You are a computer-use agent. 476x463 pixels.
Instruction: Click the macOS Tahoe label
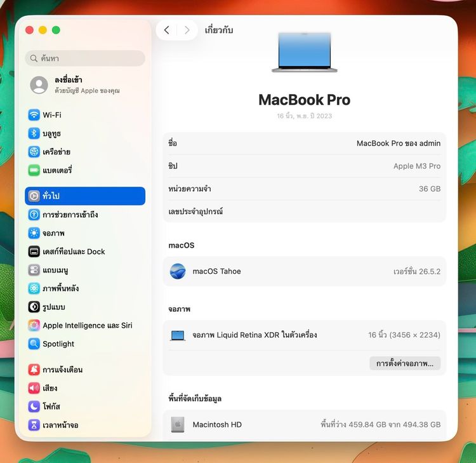click(x=217, y=271)
